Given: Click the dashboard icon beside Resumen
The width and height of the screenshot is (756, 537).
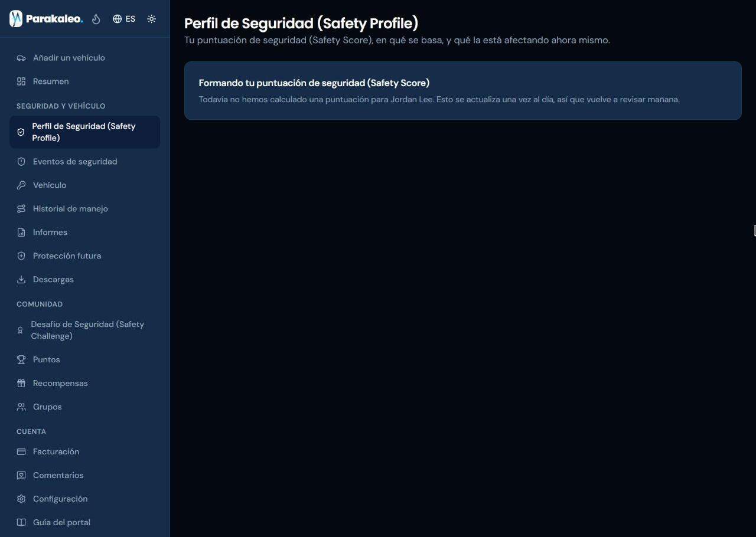Looking at the screenshot, I should point(21,81).
